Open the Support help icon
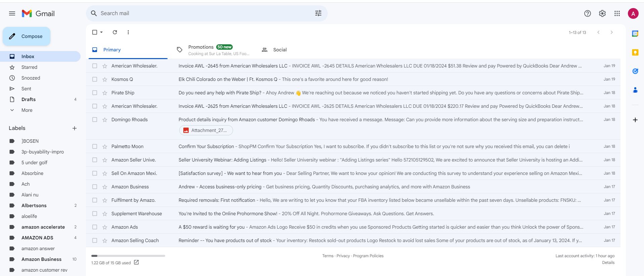 pyautogui.click(x=587, y=13)
